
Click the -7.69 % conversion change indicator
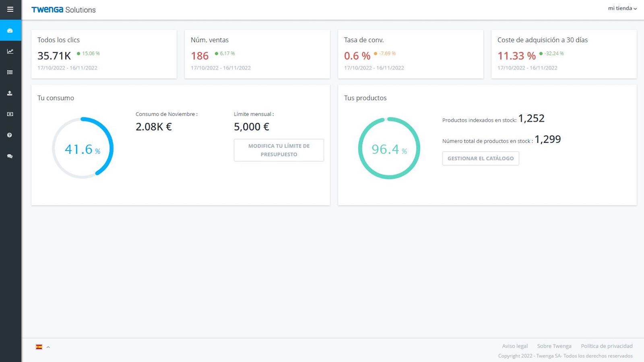point(385,53)
